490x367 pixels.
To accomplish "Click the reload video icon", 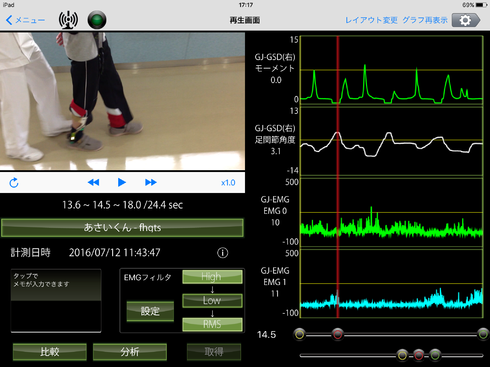I will point(14,183).
